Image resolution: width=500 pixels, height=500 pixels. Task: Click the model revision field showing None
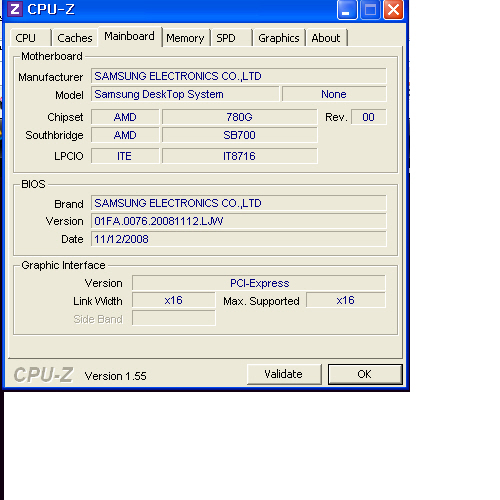[x=334, y=94]
